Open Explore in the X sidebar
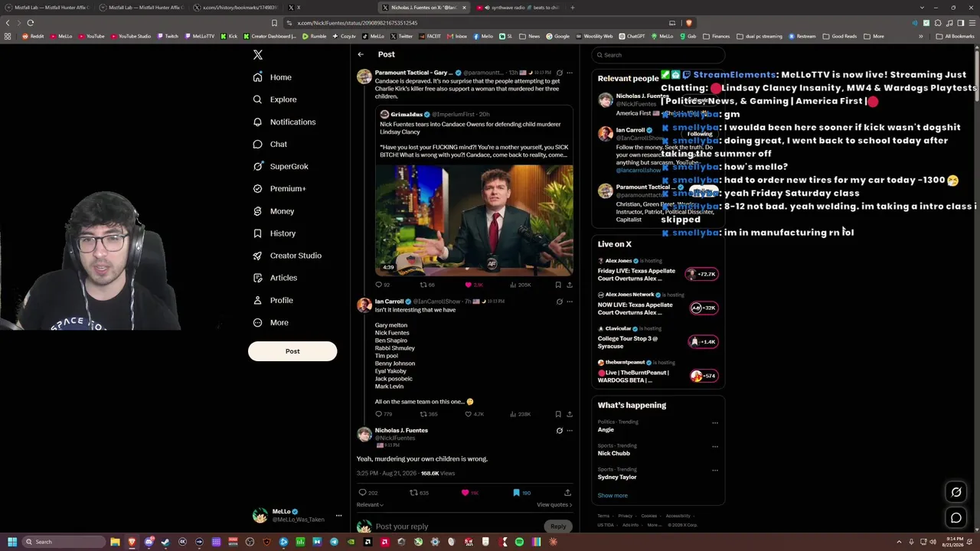 275,99
